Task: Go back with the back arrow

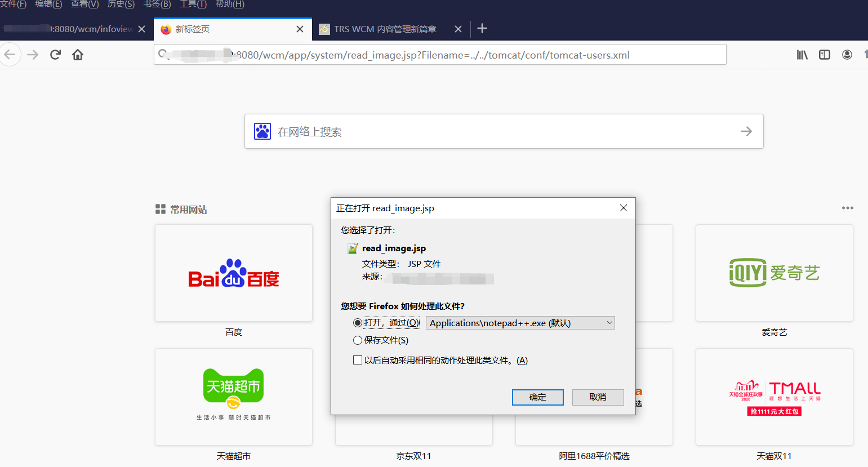Action: click(x=10, y=55)
